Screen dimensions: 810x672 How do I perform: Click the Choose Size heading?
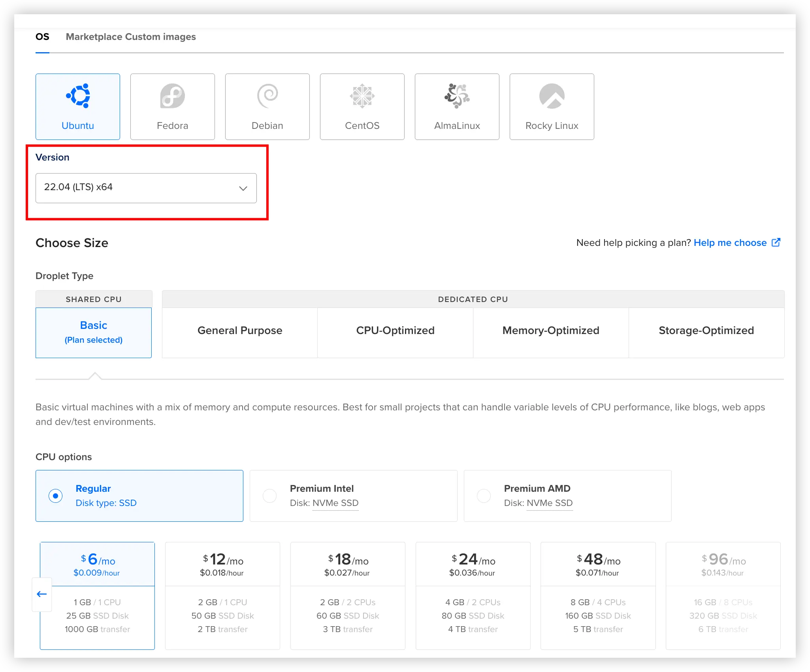pyautogui.click(x=72, y=243)
